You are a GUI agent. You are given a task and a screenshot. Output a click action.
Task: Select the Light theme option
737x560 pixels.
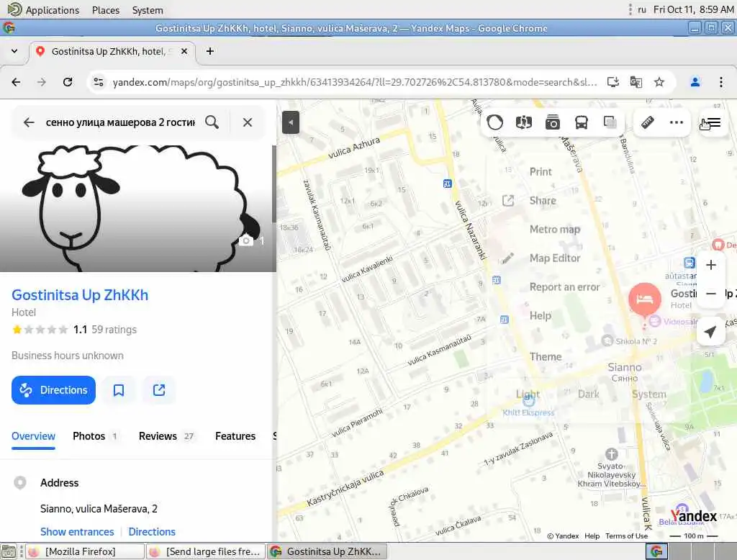(x=528, y=394)
